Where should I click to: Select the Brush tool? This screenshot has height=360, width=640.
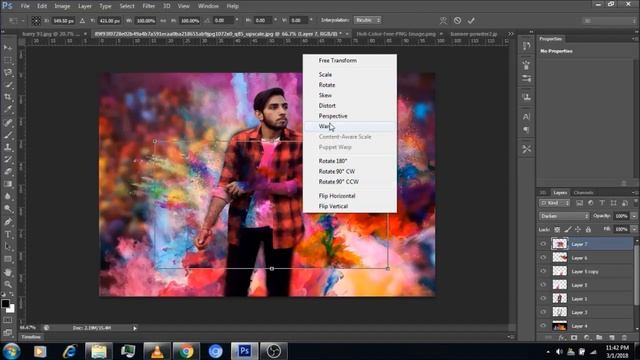pyautogui.click(x=8, y=134)
